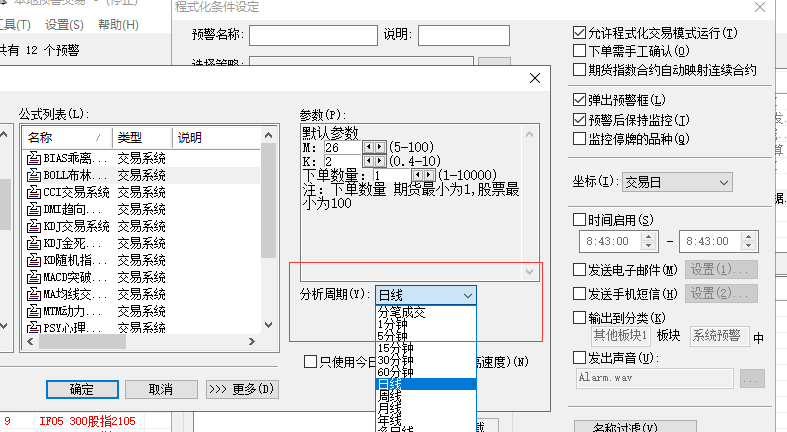This screenshot has width=787, height=432.
Task: Click the 取消 button
Action: (161, 389)
